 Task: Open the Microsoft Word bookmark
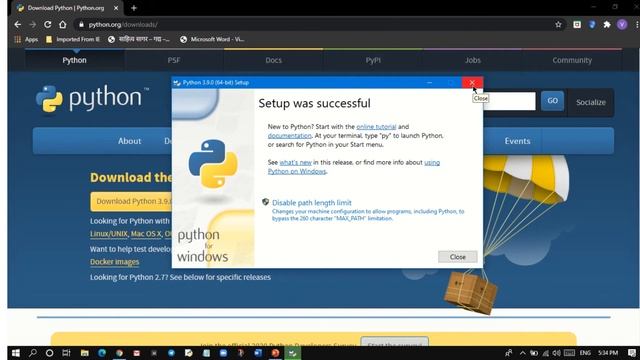click(x=212, y=39)
